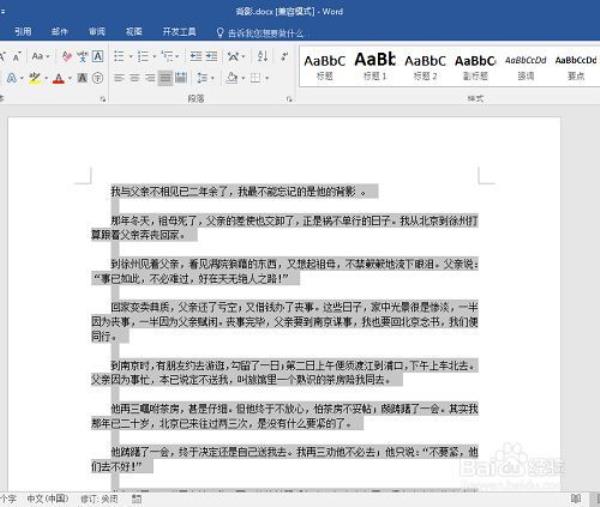Click the Bullets list icon
The image size is (600, 507).
click(119, 57)
